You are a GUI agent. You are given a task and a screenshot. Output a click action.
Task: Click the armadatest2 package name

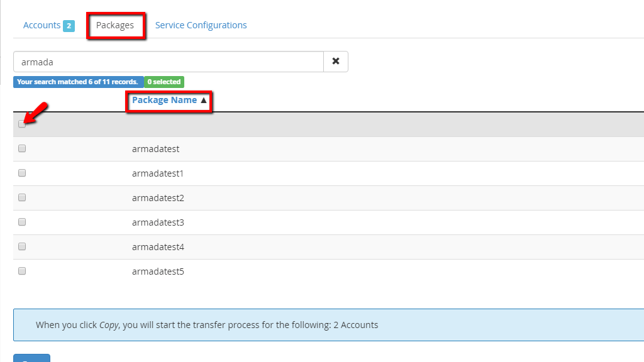pyautogui.click(x=158, y=198)
